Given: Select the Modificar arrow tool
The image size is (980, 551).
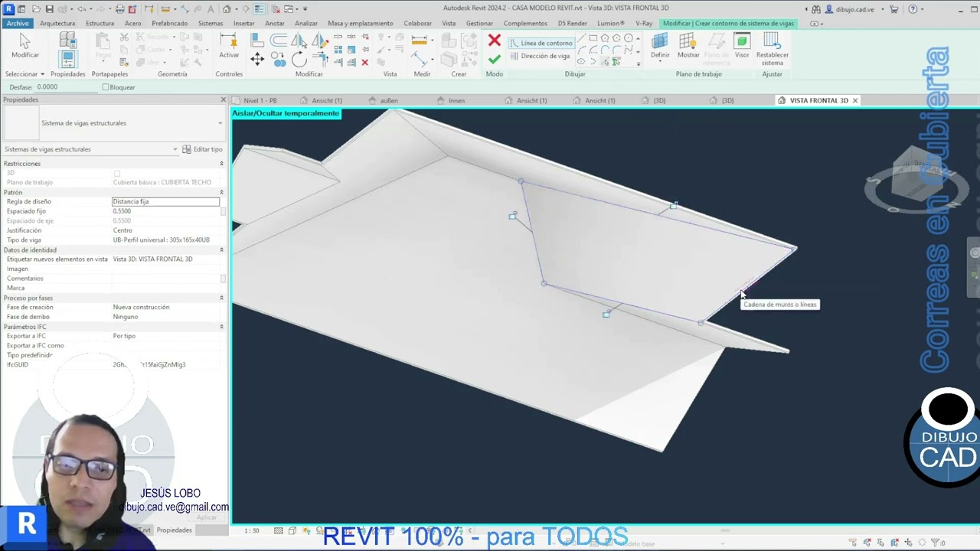Looking at the screenshot, I should point(24,46).
